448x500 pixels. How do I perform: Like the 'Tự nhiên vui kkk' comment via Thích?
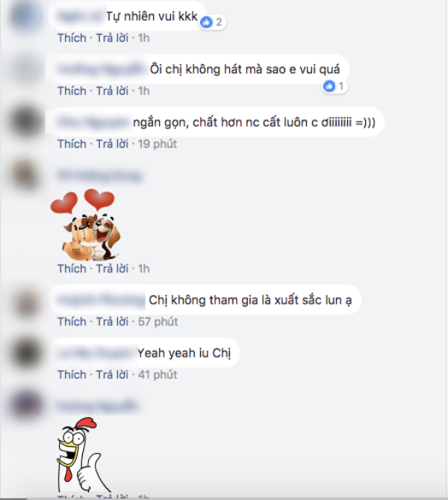point(72,38)
